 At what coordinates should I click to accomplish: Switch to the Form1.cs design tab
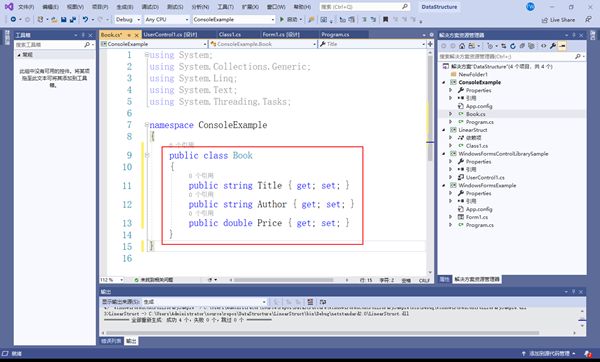point(281,35)
